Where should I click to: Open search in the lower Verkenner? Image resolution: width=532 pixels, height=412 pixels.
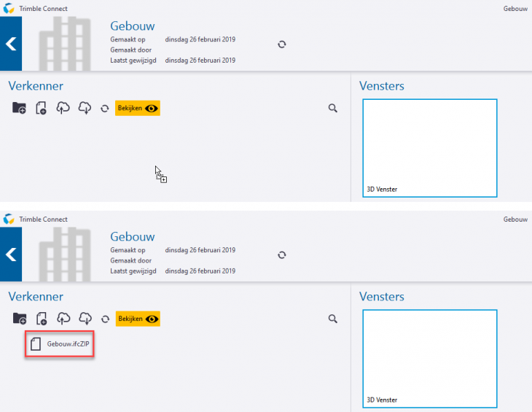pyautogui.click(x=333, y=319)
